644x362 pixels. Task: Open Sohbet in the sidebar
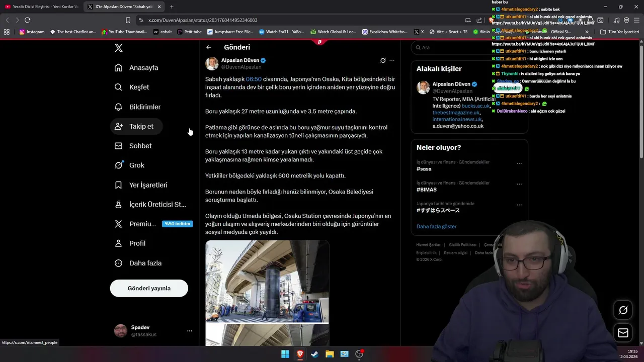coord(133,146)
